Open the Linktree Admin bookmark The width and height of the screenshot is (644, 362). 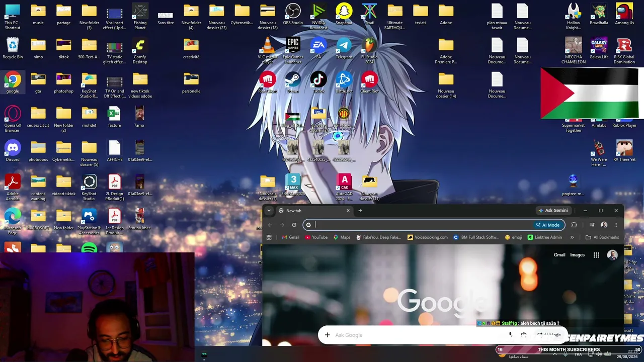545,237
